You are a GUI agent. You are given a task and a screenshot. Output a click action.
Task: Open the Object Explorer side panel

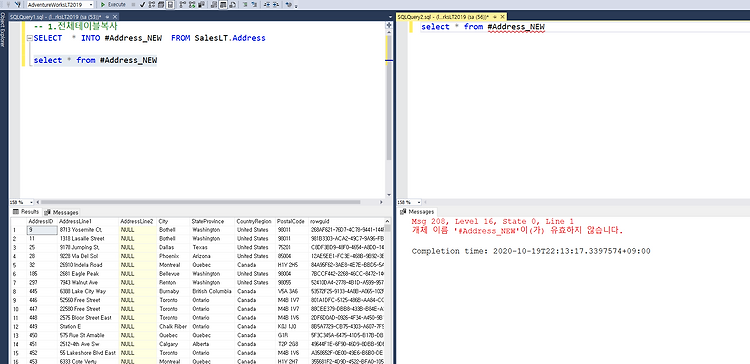point(2,30)
